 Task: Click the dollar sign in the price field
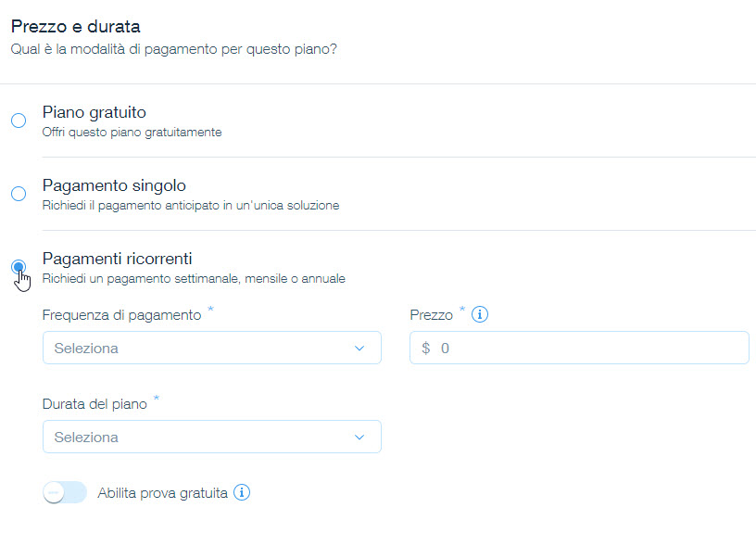coord(425,349)
